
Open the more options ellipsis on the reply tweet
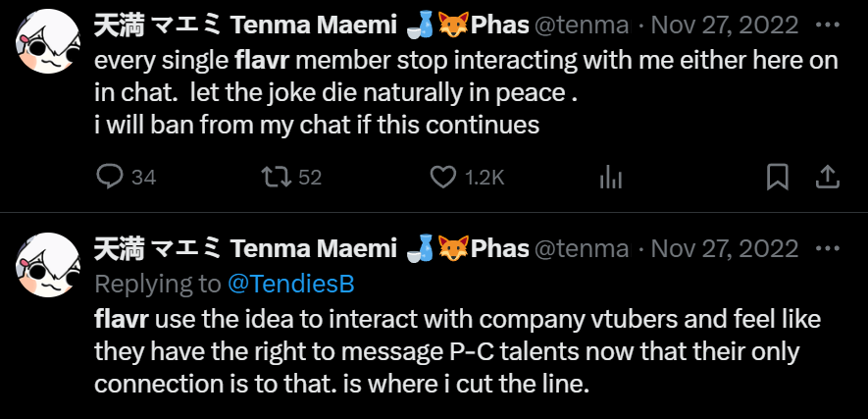click(x=829, y=248)
